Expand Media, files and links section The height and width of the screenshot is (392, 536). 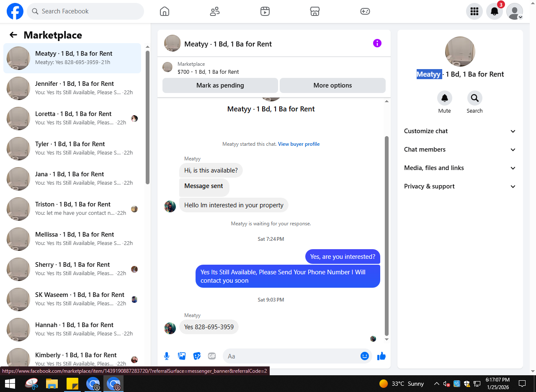coord(460,168)
